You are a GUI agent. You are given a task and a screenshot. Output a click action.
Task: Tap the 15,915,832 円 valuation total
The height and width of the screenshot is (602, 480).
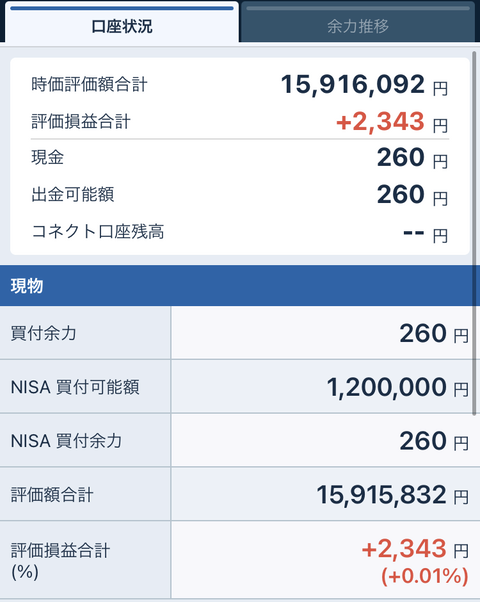[392, 494]
